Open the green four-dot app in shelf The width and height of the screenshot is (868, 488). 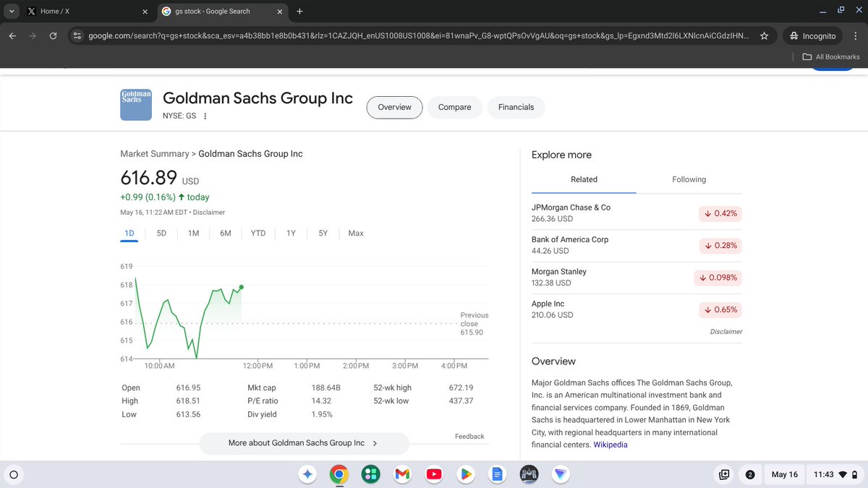click(370, 474)
